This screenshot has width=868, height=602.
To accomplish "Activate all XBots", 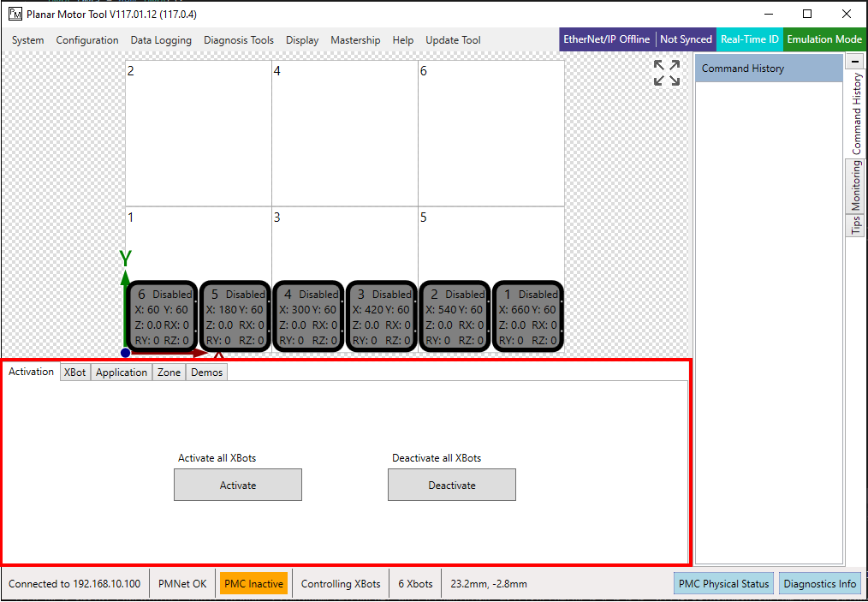I will pyautogui.click(x=237, y=485).
